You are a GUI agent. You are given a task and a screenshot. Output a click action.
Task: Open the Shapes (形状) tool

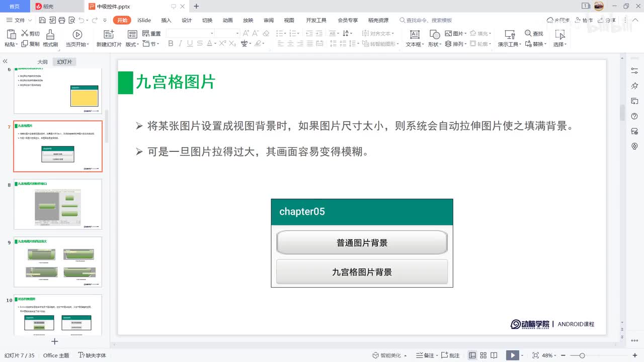pos(434,38)
